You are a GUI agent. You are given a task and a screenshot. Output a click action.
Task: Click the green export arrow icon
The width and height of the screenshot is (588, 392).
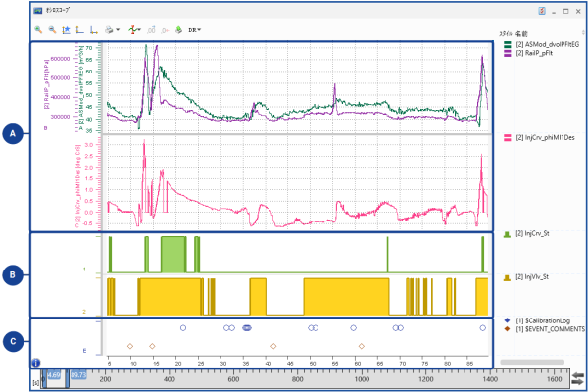coord(178,30)
